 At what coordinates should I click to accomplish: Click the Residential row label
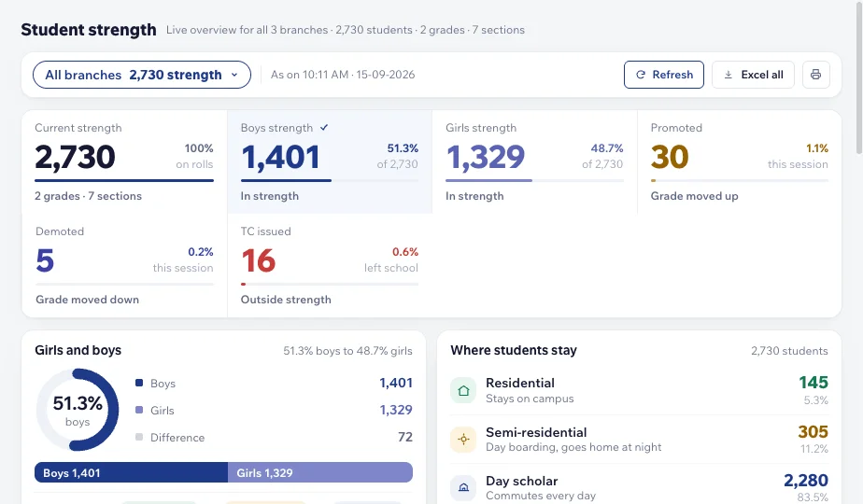click(x=520, y=383)
